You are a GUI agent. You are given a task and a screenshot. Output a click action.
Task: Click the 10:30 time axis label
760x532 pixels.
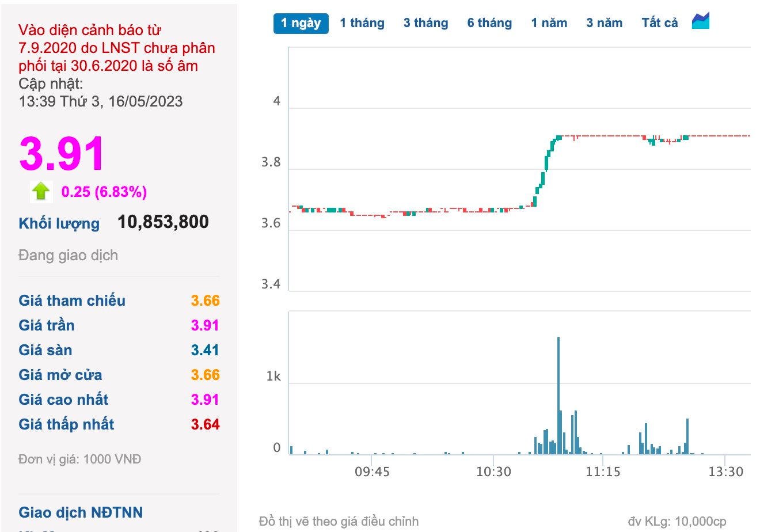tap(493, 472)
